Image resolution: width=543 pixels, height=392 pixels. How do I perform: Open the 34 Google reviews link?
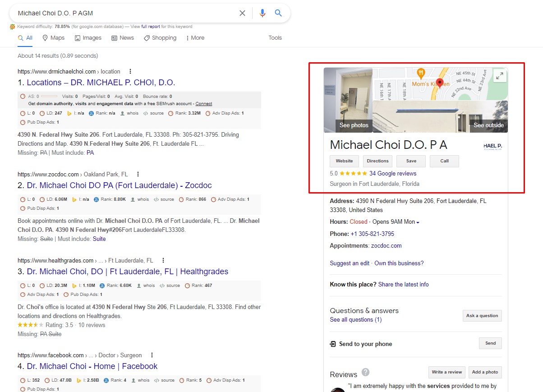click(x=393, y=174)
